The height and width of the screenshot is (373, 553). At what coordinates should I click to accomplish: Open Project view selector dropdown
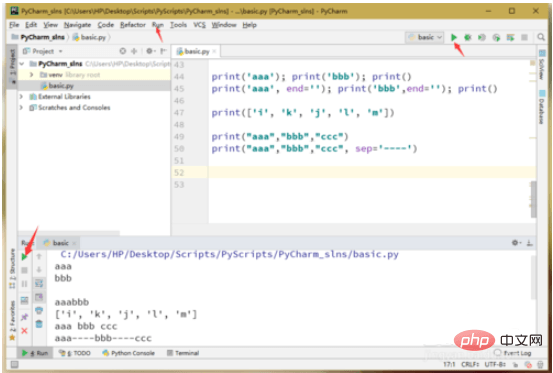[x=43, y=51]
